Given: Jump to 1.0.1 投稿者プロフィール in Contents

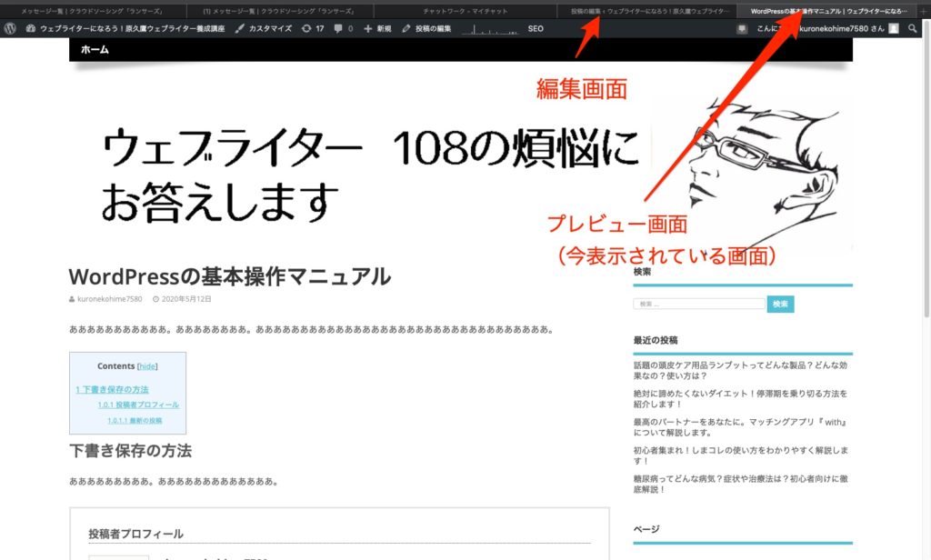Looking at the screenshot, I should (138, 405).
